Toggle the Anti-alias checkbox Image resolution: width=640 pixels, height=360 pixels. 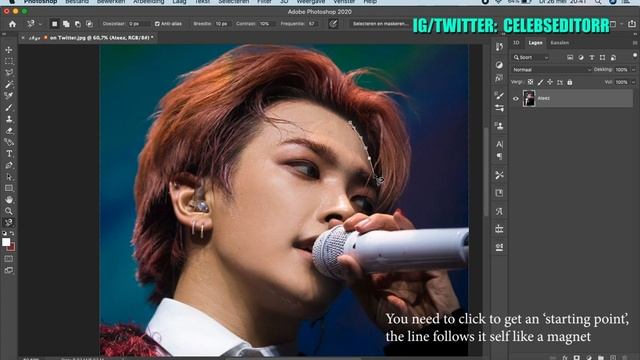[157, 24]
